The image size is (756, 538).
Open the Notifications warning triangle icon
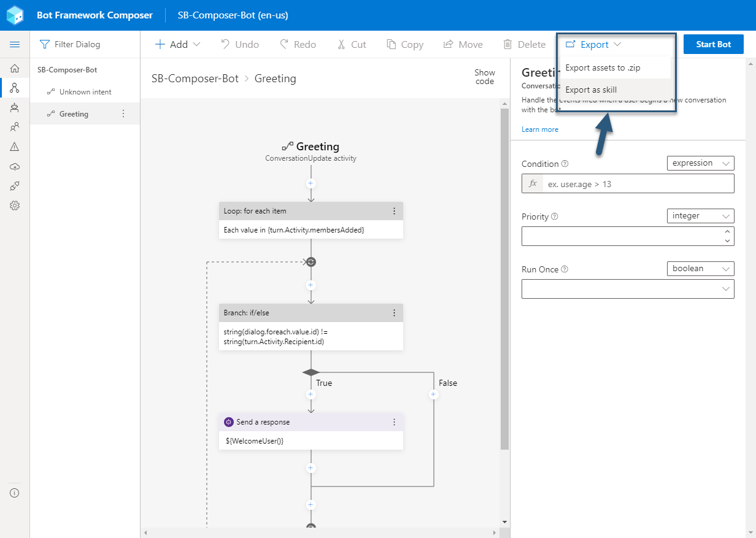pos(15,147)
